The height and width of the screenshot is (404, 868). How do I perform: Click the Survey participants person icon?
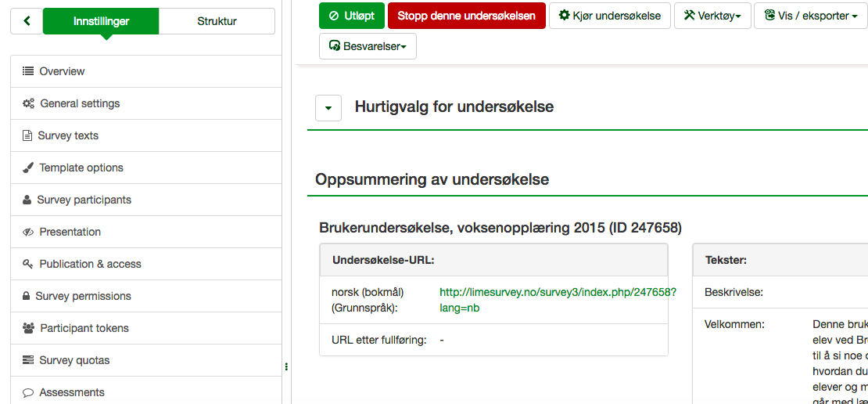click(x=27, y=200)
